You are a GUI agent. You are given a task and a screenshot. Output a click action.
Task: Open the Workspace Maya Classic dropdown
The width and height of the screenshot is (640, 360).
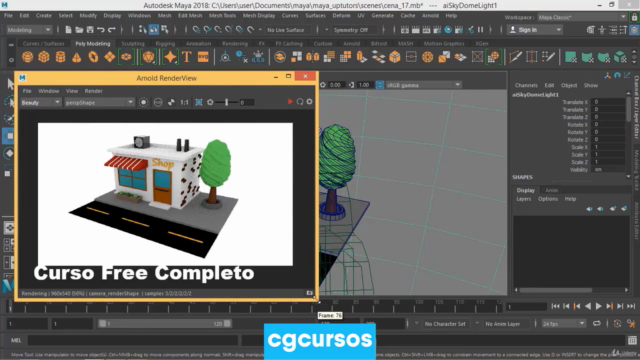582,17
